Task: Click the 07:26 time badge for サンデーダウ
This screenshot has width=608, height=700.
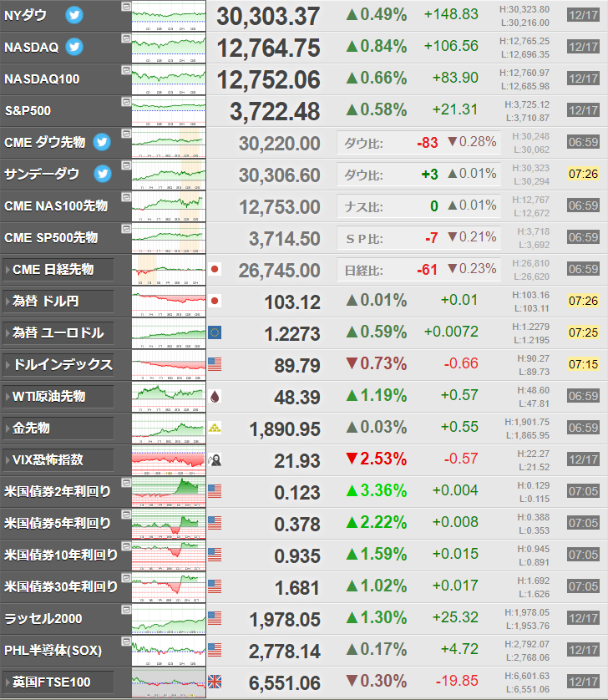Action: [583, 174]
